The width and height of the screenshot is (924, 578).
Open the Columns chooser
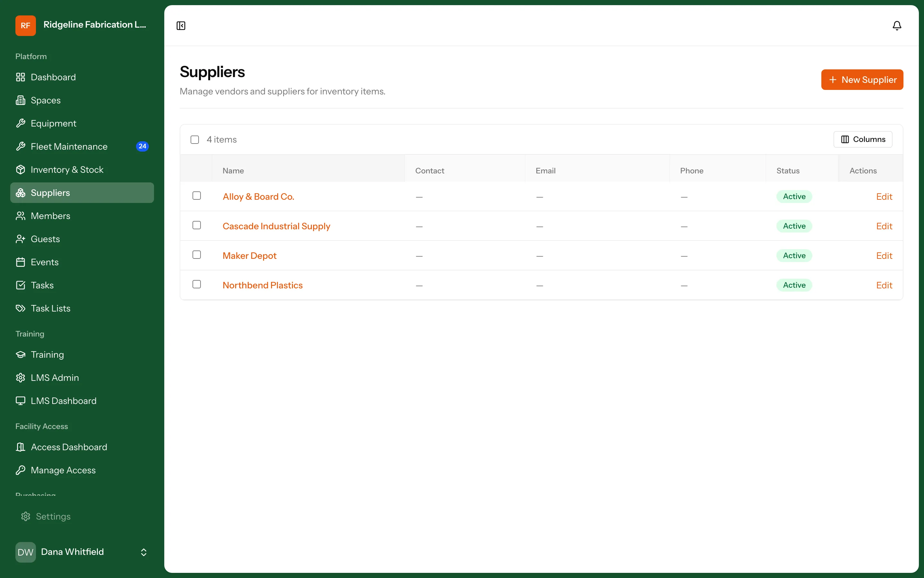862,140
